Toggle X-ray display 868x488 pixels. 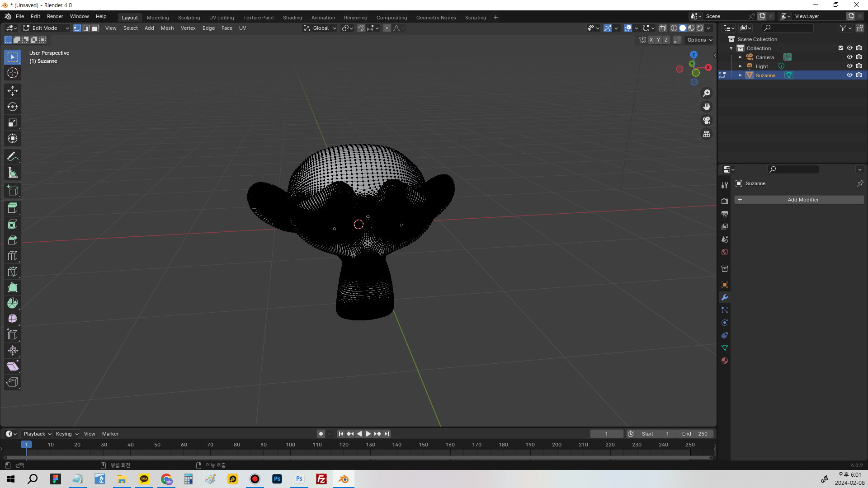click(x=663, y=28)
